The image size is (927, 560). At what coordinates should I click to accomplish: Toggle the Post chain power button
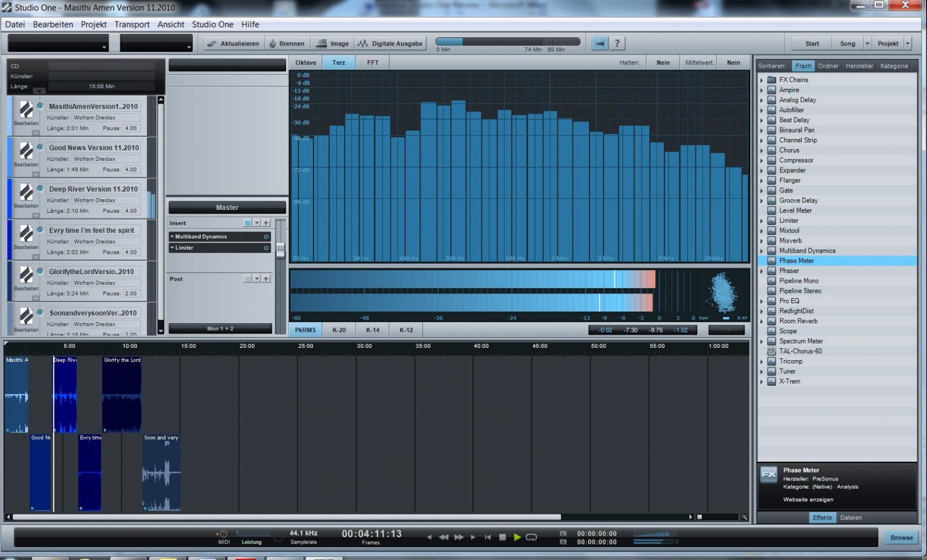point(247,278)
